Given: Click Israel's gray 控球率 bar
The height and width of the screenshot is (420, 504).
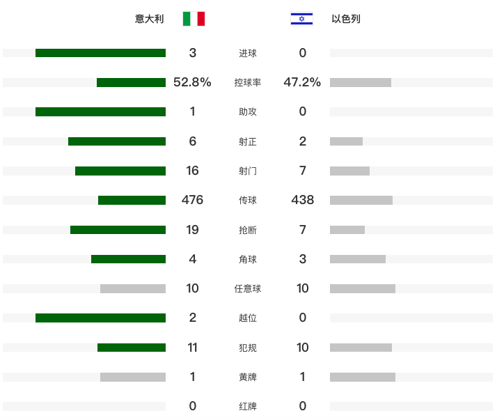Looking at the screenshot, I should (361, 82).
